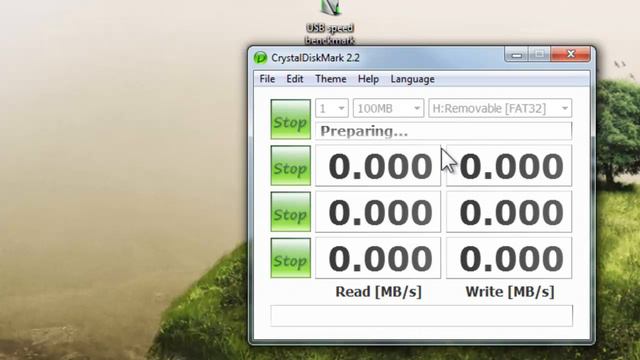This screenshot has width=640, height=360.
Task: Open the Help menu
Action: pyautogui.click(x=368, y=79)
